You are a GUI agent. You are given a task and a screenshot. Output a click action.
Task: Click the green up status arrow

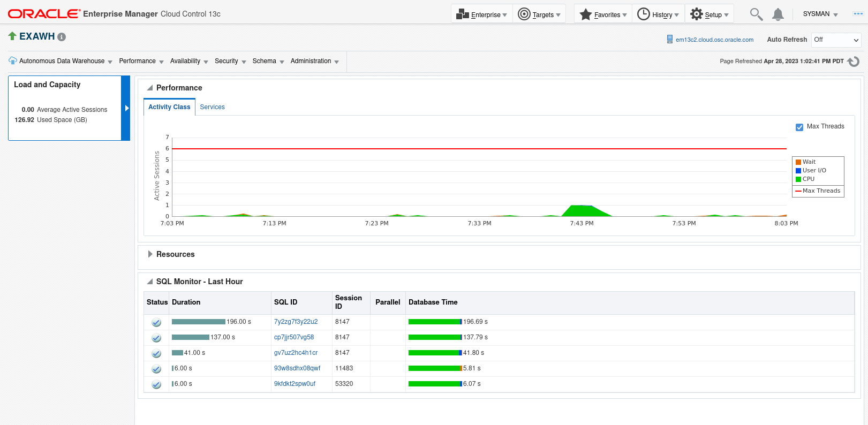click(x=12, y=36)
